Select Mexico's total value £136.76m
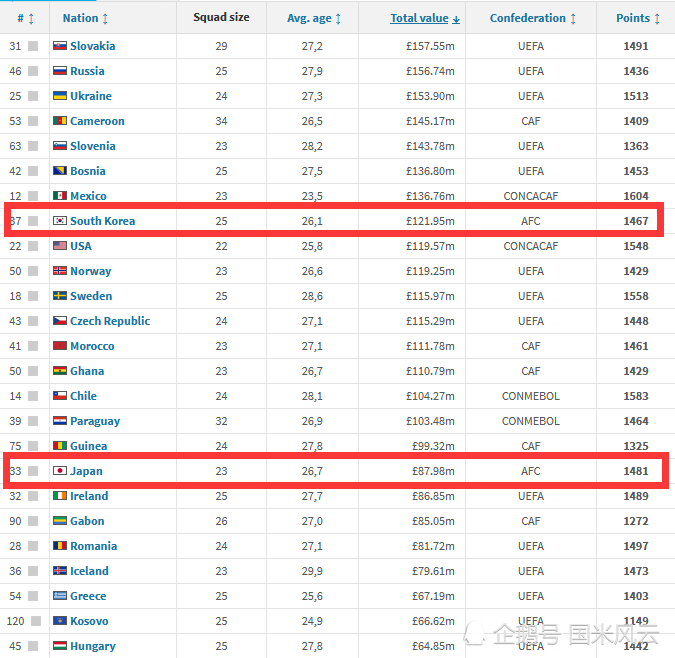The height and width of the screenshot is (658, 675). (x=430, y=196)
